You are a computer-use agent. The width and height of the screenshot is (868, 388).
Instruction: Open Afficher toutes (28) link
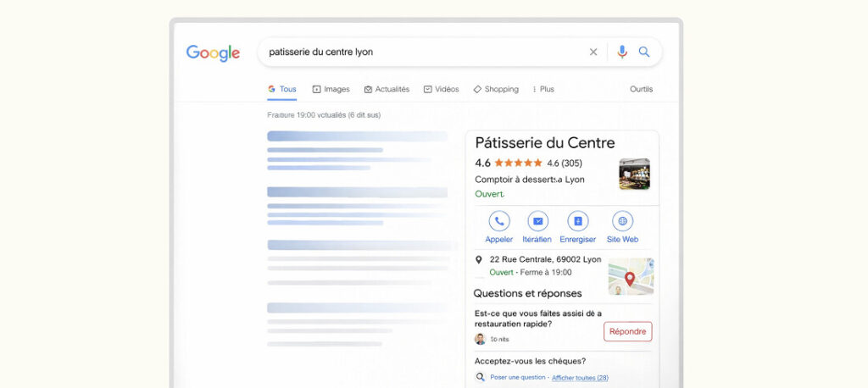pos(580,378)
